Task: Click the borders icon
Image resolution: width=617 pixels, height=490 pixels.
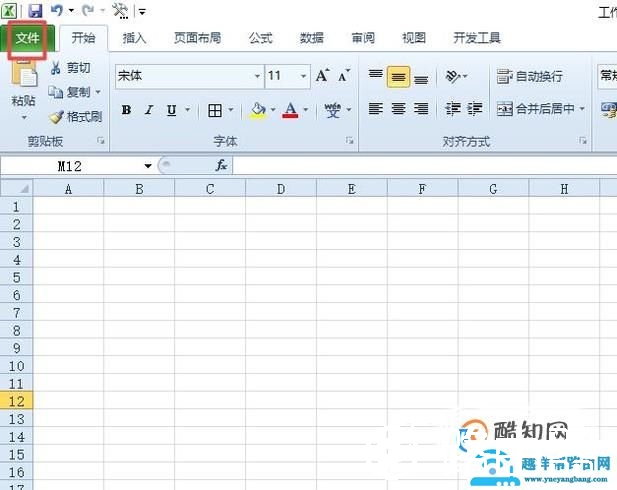Action: (x=215, y=111)
